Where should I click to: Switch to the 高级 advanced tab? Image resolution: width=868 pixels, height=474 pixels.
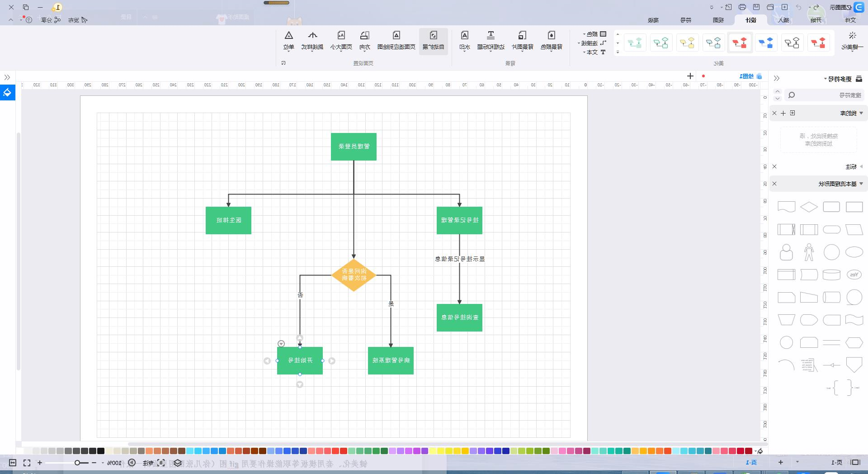coord(653,20)
